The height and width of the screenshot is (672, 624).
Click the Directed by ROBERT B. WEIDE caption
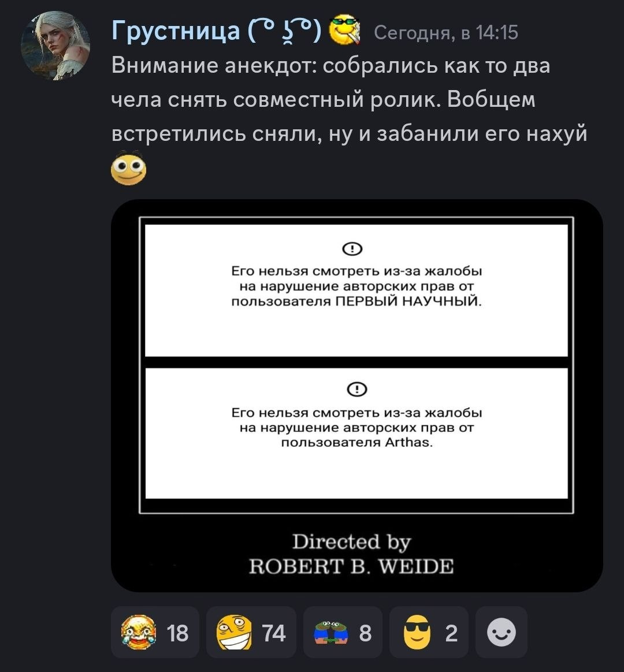(x=352, y=554)
